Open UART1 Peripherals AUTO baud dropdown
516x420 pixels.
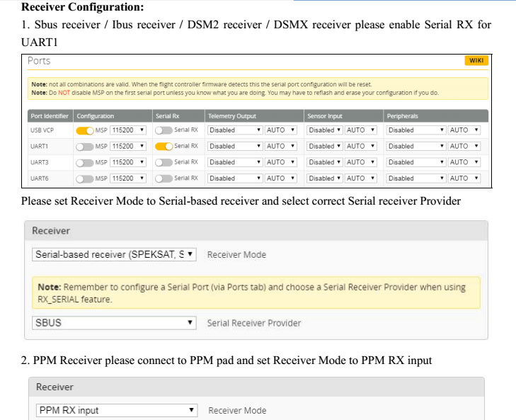pos(464,147)
